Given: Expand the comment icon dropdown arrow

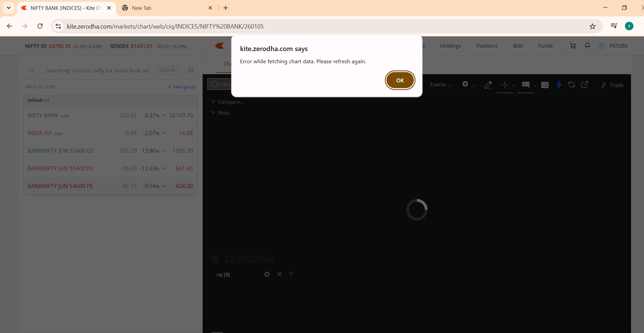Looking at the screenshot, I should click(535, 85).
